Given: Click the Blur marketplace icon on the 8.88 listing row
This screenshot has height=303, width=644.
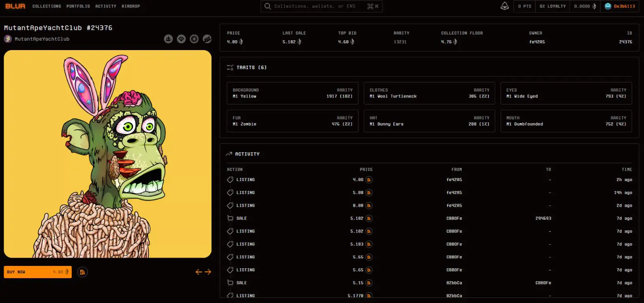Looking at the screenshot, I should tap(369, 206).
